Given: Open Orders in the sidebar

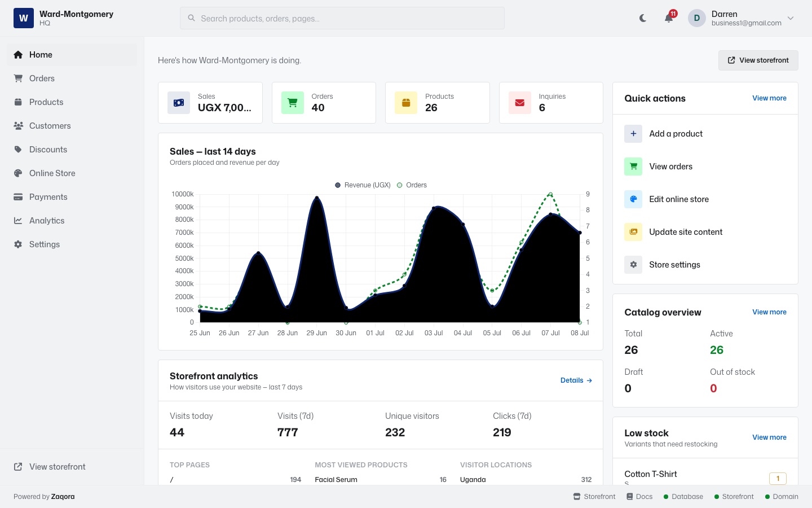Looking at the screenshot, I should pos(72,78).
